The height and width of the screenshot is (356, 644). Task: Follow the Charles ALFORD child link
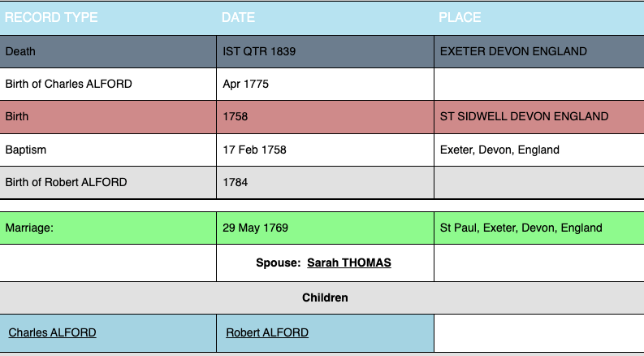(x=52, y=332)
